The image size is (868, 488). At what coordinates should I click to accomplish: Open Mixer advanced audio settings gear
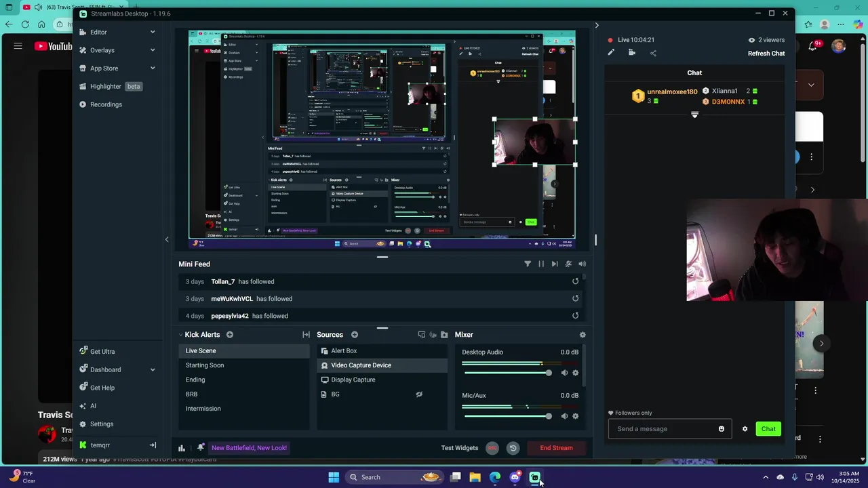(x=583, y=335)
